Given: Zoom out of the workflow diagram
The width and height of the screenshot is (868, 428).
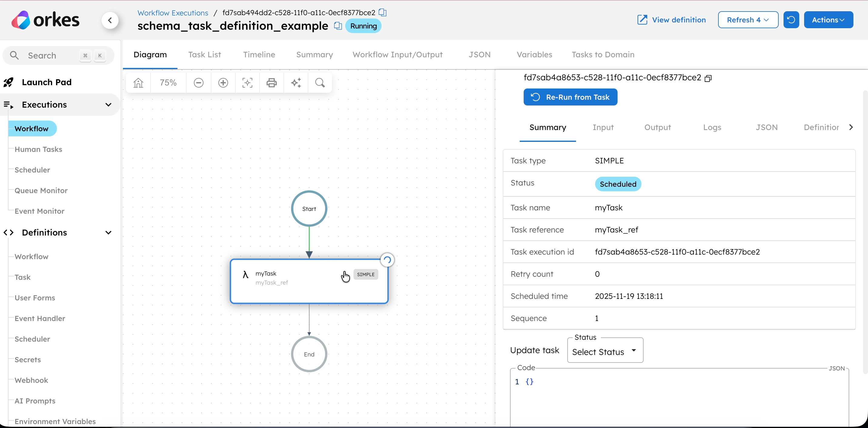Looking at the screenshot, I should [x=198, y=82].
